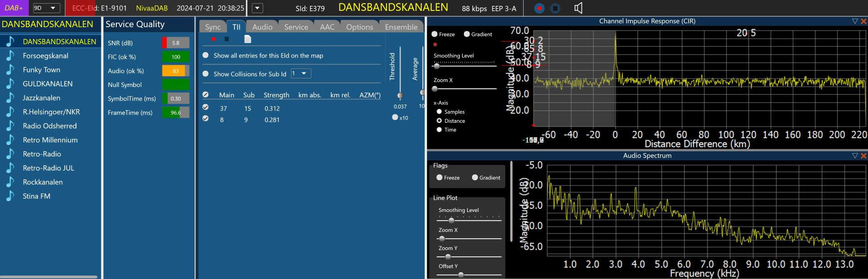The width and height of the screenshot is (868, 279).
Task: Open the TII log file icon
Action: pyautogui.click(x=248, y=39)
